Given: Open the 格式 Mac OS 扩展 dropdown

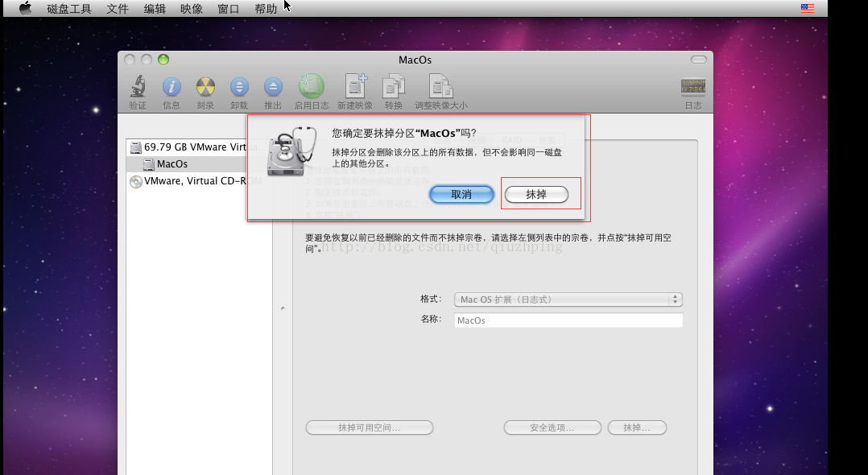Looking at the screenshot, I should (568, 299).
